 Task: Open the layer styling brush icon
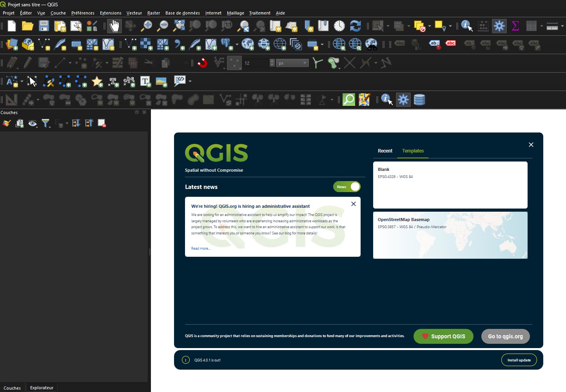pos(6,123)
